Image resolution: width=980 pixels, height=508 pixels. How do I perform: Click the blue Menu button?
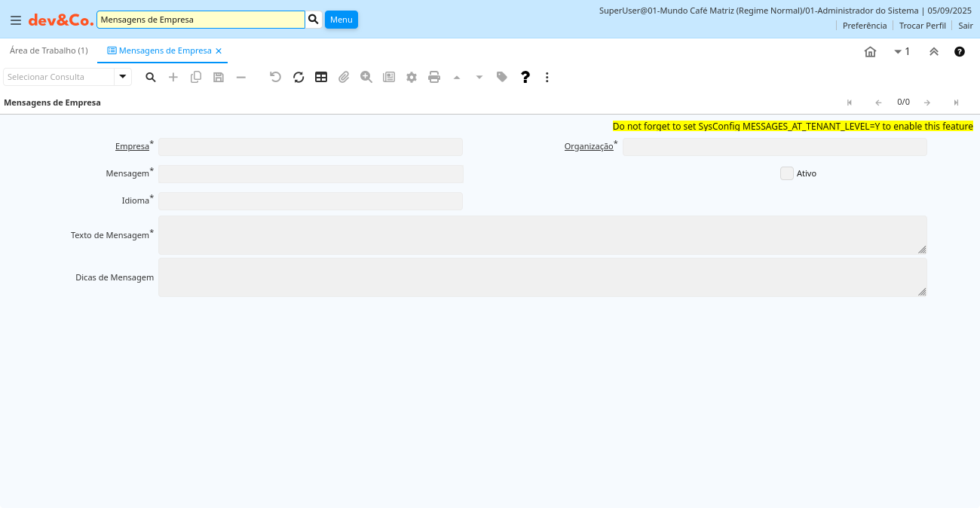pyautogui.click(x=341, y=20)
